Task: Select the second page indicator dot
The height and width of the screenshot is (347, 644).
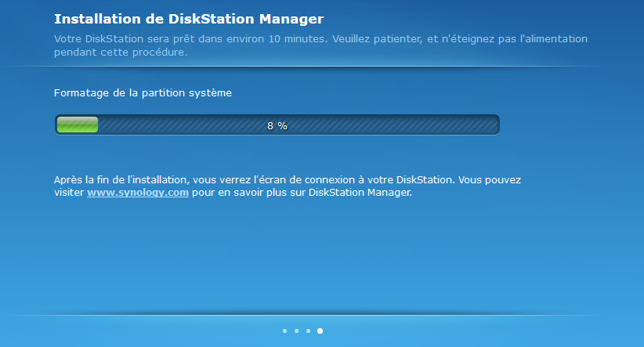Action: (x=296, y=331)
